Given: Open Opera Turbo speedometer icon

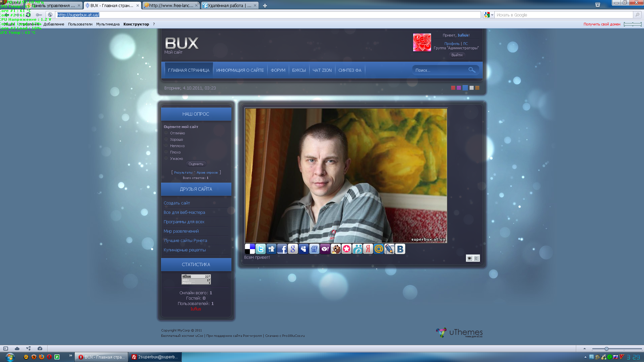Looking at the screenshot, I should pyautogui.click(x=40, y=349).
